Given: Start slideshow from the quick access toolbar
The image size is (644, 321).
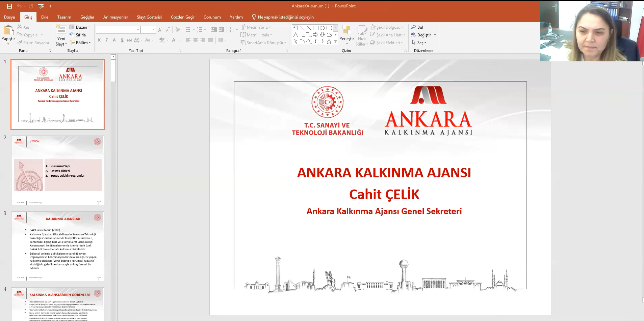Looking at the screenshot, I should 41,6.
